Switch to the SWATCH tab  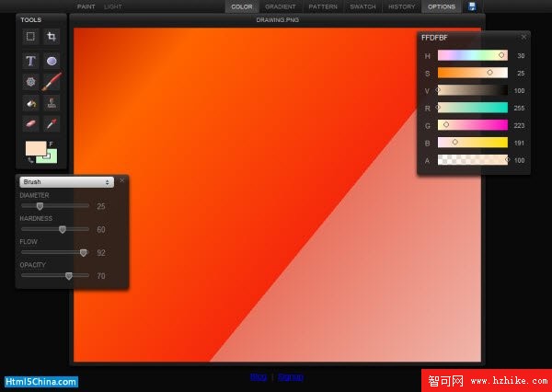tap(363, 6)
